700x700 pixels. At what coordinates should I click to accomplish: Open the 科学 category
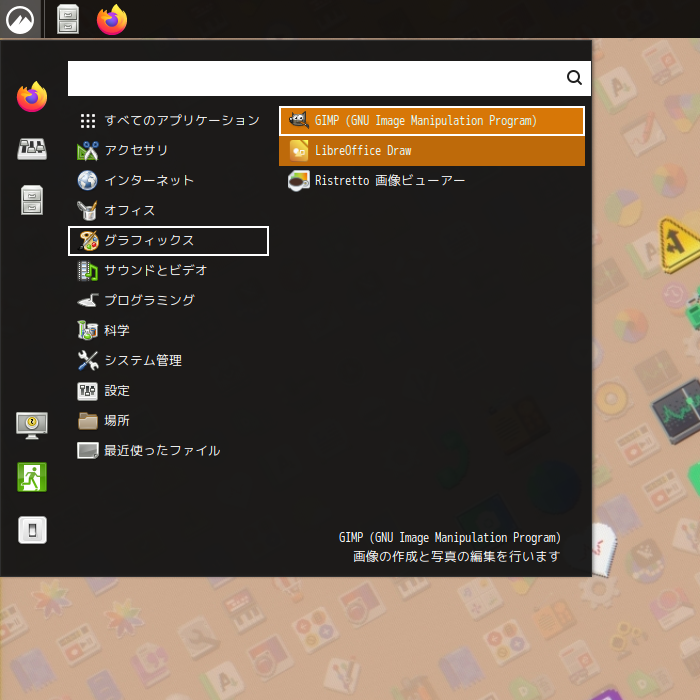pyautogui.click(x=168, y=330)
